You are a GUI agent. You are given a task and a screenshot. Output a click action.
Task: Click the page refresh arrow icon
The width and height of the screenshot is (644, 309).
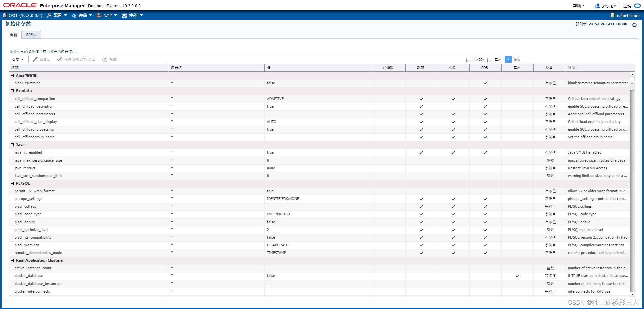pyautogui.click(x=634, y=25)
